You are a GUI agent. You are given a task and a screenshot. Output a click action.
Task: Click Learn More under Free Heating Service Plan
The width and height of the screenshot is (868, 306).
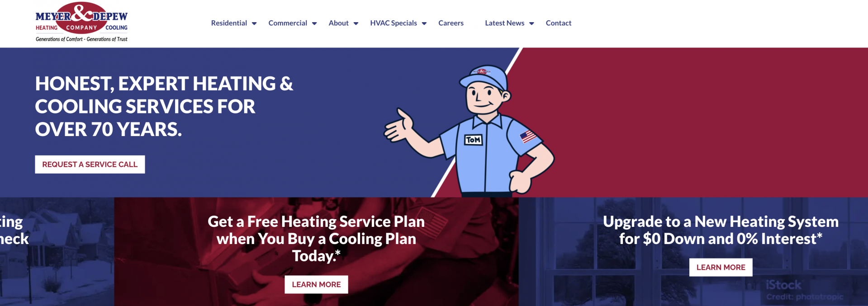(316, 284)
